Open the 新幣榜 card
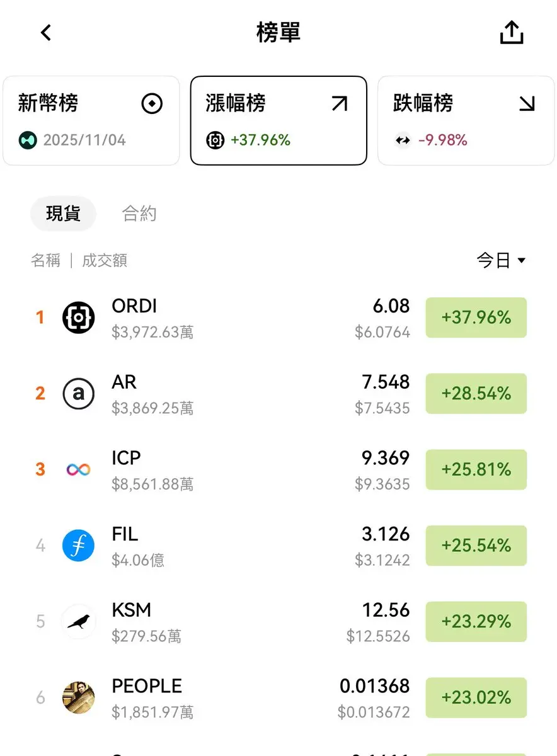Image resolution: width=557 pixels, height=756 pixels. (91, 121)
